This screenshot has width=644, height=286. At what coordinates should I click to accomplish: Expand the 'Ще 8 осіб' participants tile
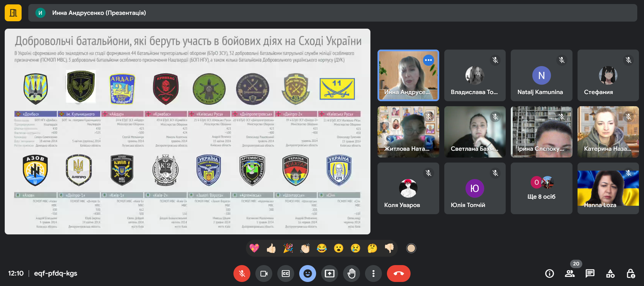[541, 189]
